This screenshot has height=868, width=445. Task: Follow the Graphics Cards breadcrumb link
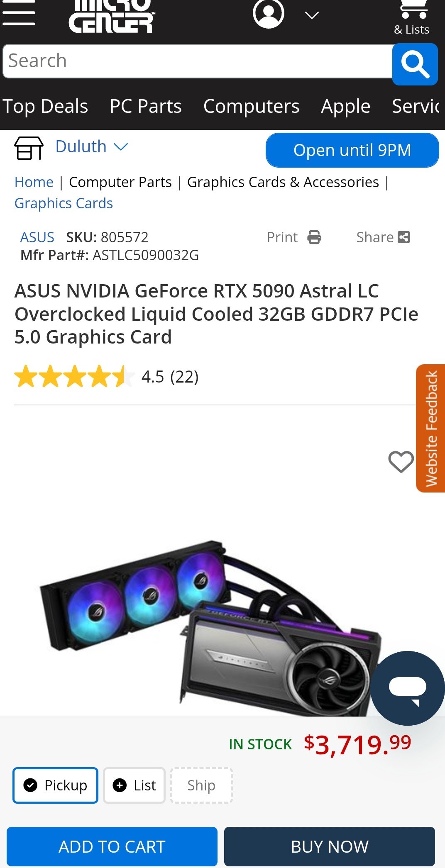tap(64, 204)
